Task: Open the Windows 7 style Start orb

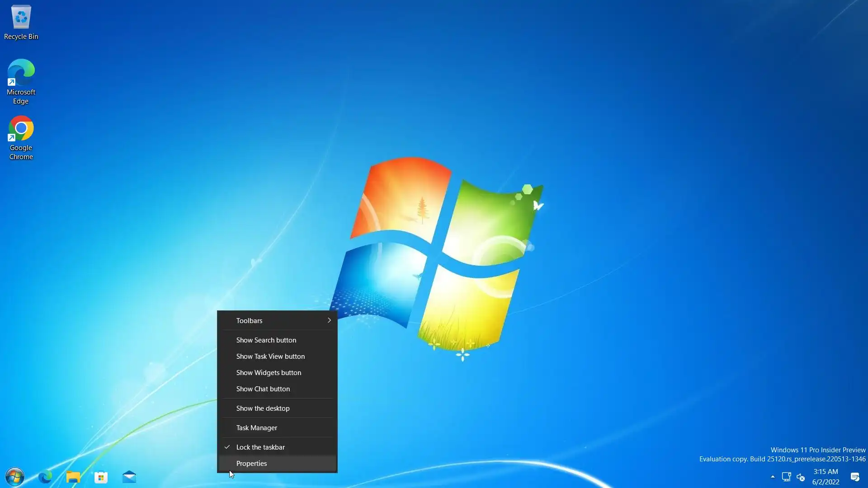Action: point(14,477)
